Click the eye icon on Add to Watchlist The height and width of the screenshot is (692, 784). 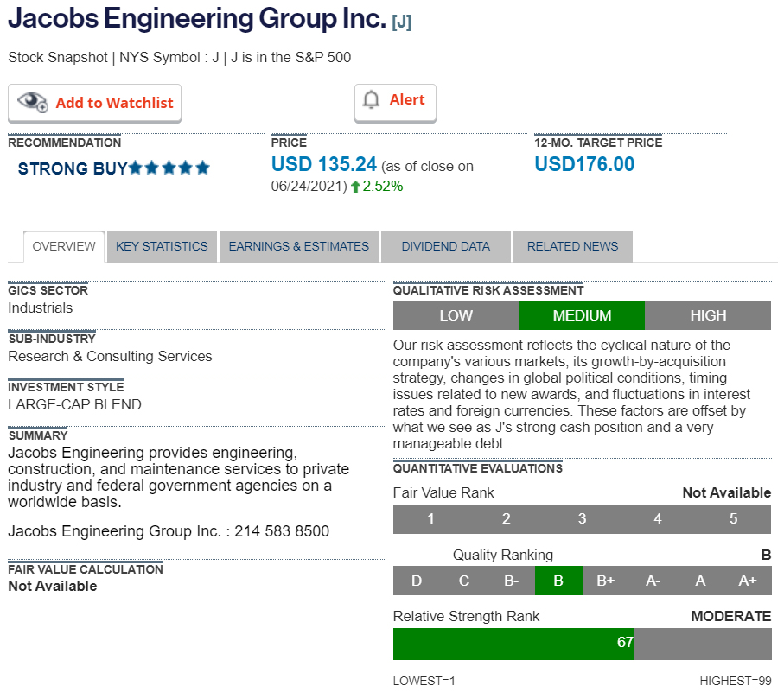[33, 102]
